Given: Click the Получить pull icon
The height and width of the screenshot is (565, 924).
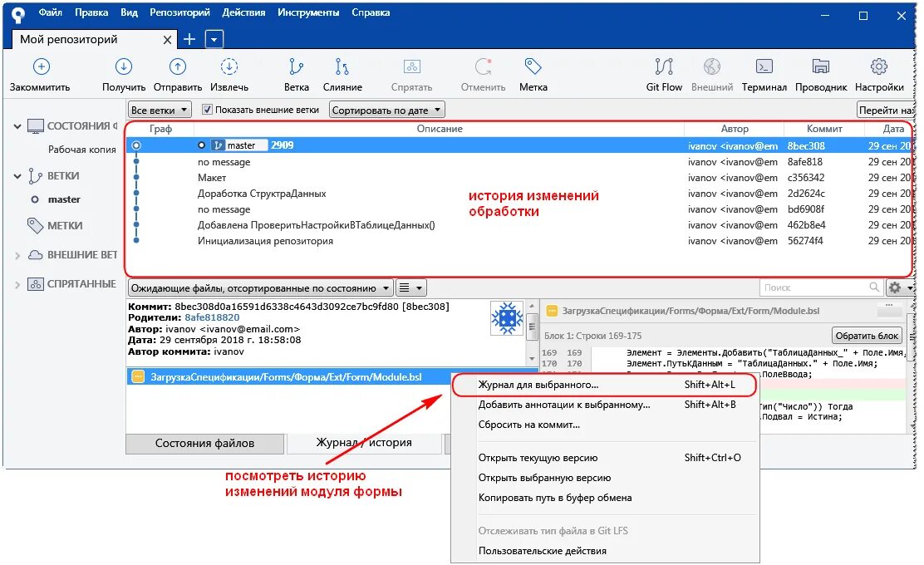Looking at the screenshot, I should pos(123,66).
